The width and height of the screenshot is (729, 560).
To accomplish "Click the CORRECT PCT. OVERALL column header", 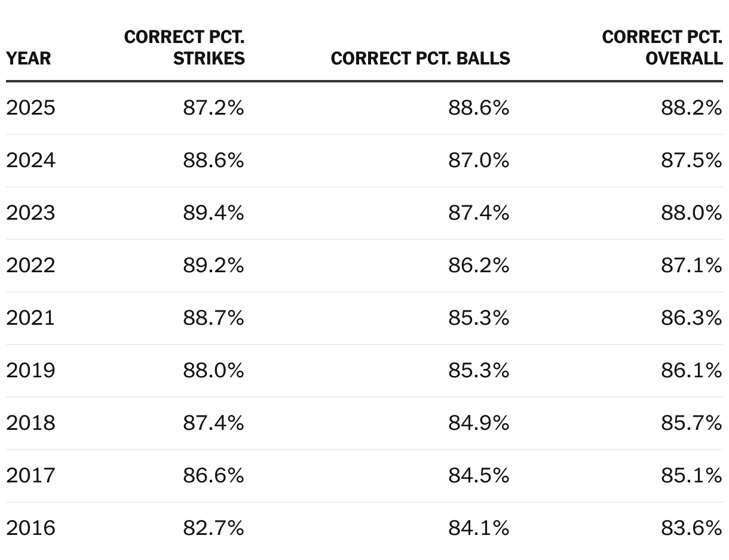I will [x=662, y=47].
